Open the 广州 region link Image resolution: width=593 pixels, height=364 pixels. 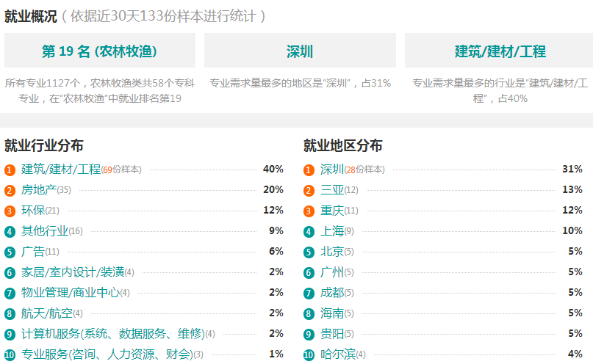(x=332, y=272)
